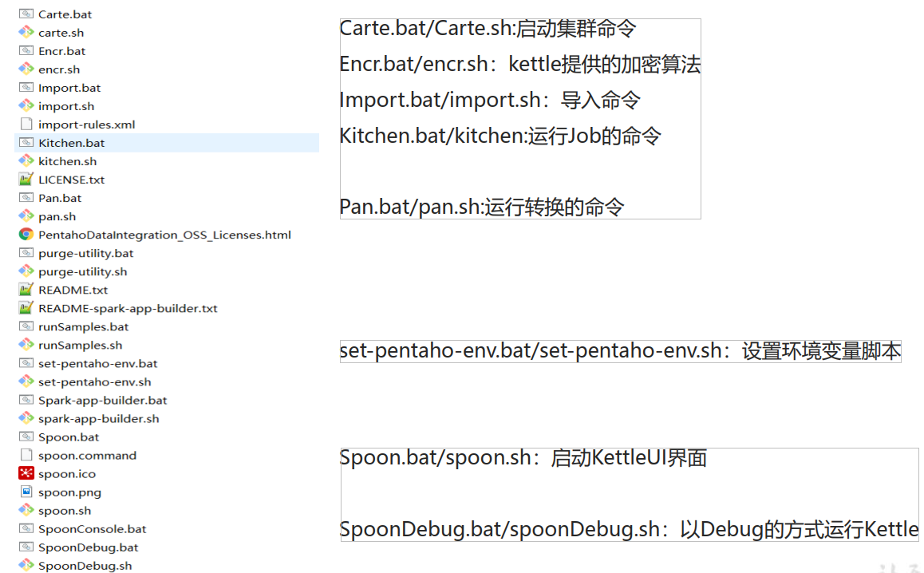Select the SpoonDebug.bat gear icon
924x573 pixels.
[x=26, y=547]
